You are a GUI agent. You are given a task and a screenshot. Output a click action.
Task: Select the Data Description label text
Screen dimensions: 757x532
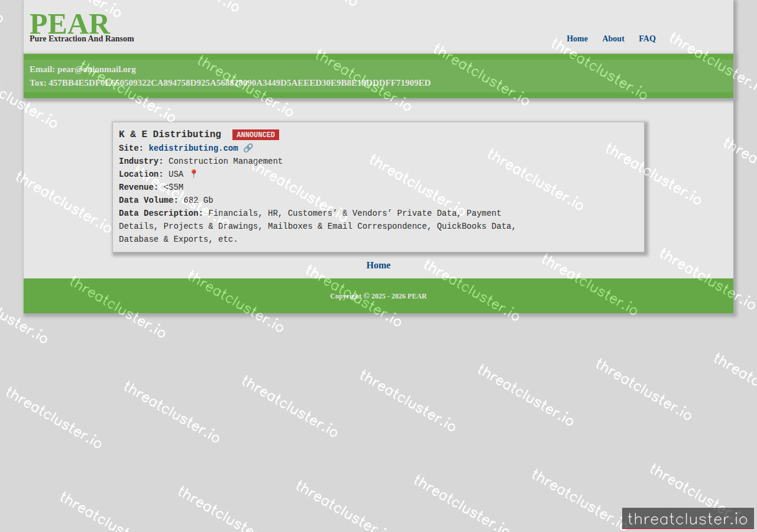161,213
